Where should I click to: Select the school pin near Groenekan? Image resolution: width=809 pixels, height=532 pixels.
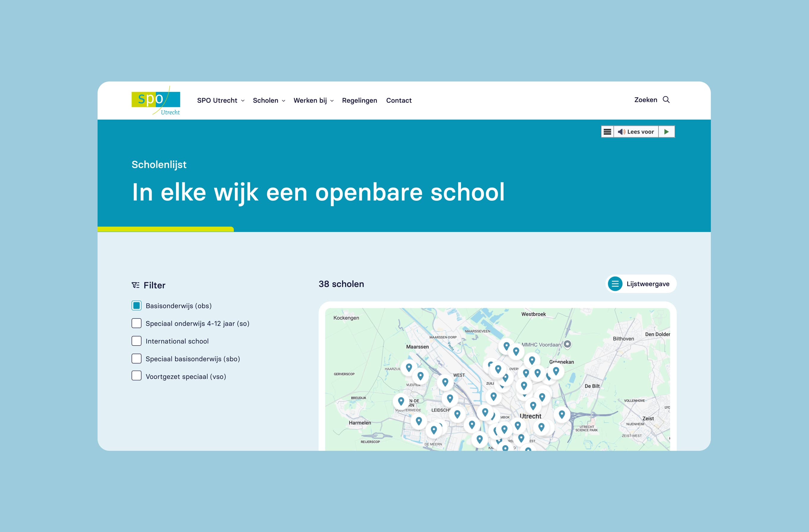pyautogui.click(x=556, y=371)
